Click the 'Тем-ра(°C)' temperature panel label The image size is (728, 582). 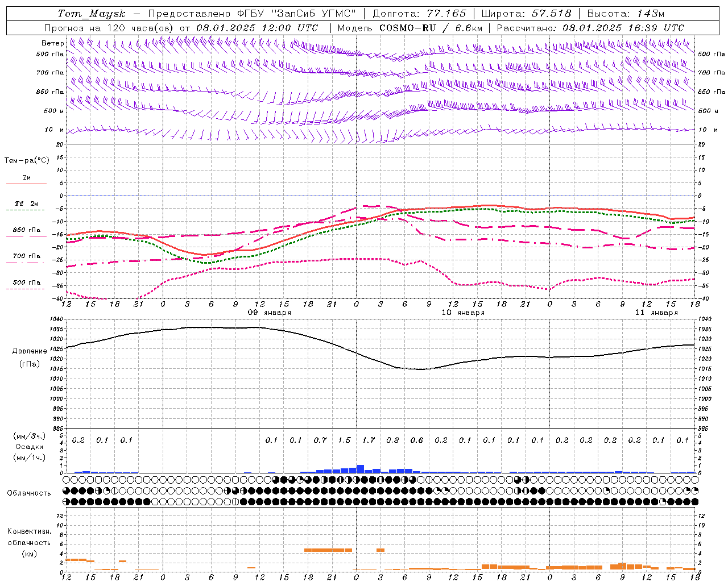coord(27,161)
